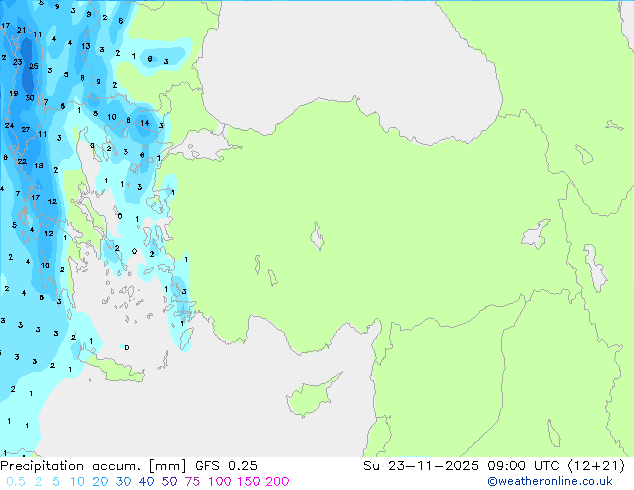This screenshot has height=490, width=634.
Task: Click the 40 value in color legend
Action: [x=146, y=482]
